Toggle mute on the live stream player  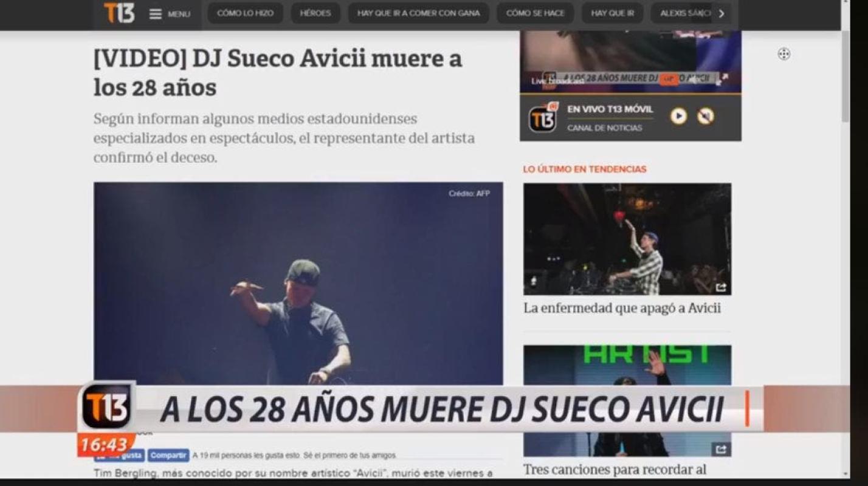(x=705, y=116)
